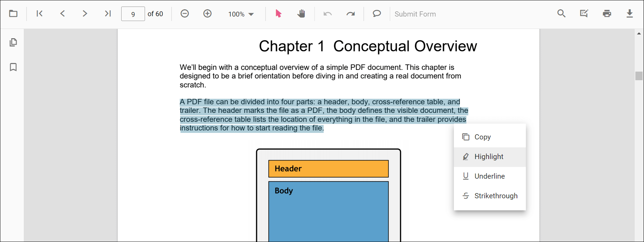The width and height of the screenshot is (644, 242).
Task: Click the 'of 60' page count text
Action: pyautogui.click(x=155, y=14)
